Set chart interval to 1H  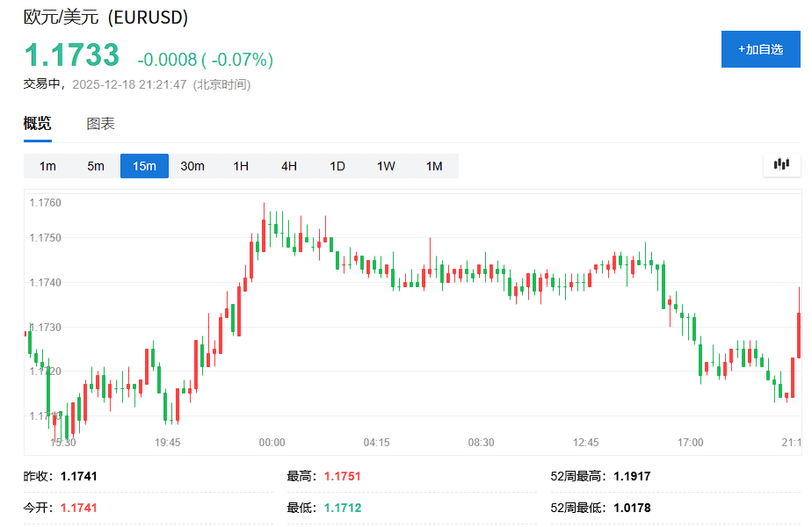[241, 166]
